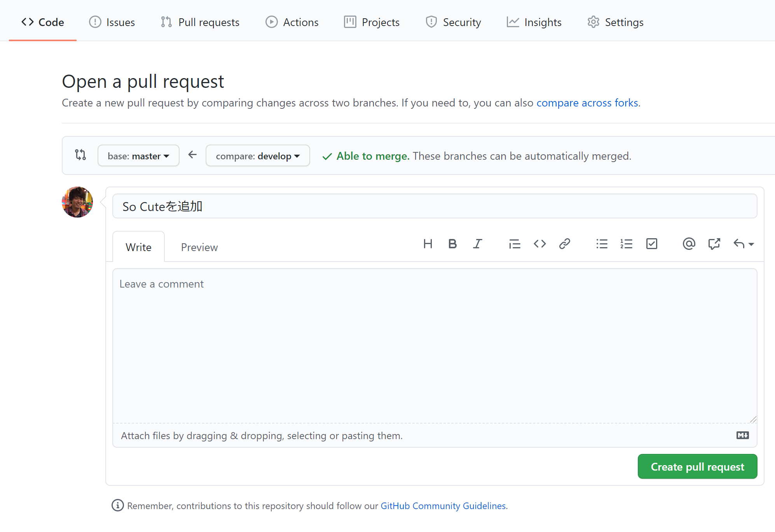775x532 pixels.
Task: Open the Actions tab
Action: pos(292,22)
